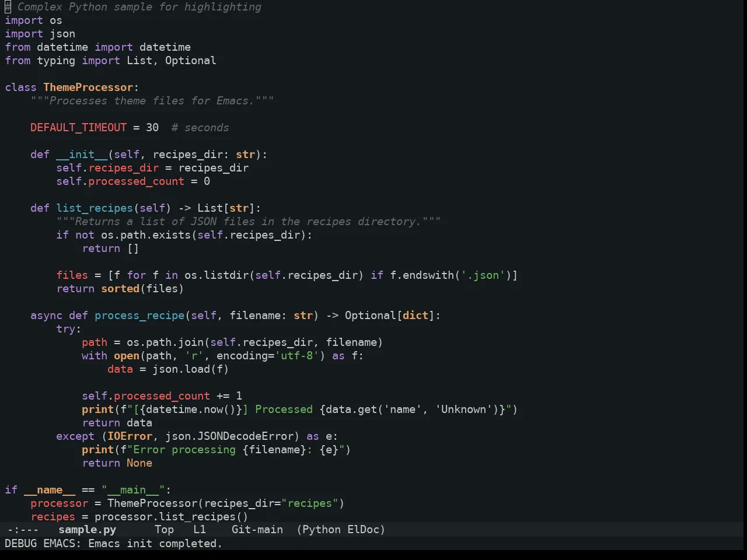
Task: Click the 'files' variable in list comprehension line
Action: tap(72, 275)
